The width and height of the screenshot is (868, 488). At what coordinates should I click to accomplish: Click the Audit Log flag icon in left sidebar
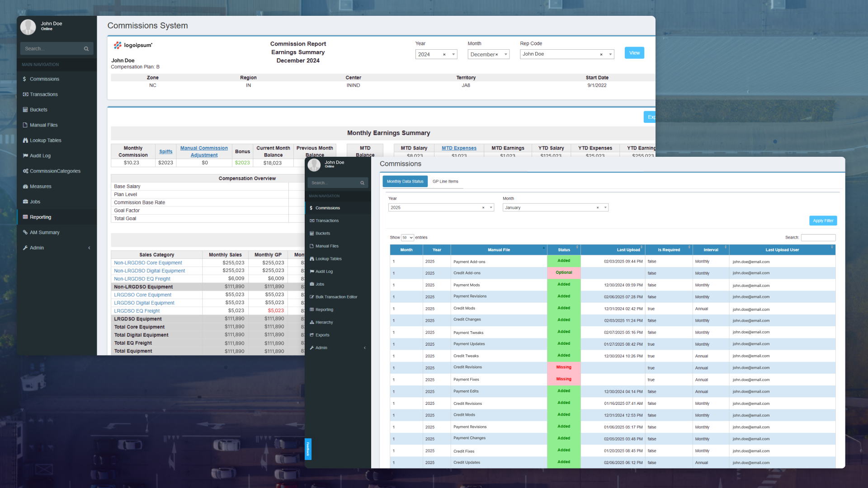[x=25, y=156]
